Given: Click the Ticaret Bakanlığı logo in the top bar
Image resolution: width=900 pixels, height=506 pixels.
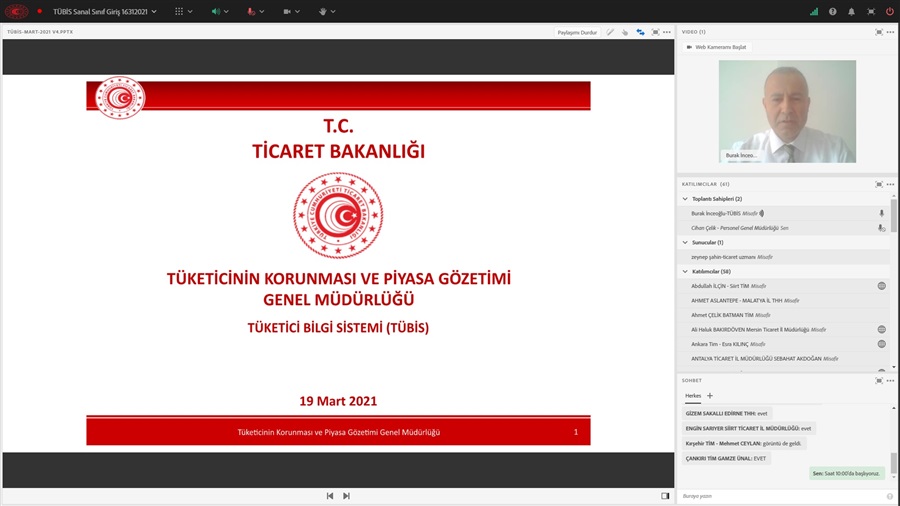Looking at the screenshot, I should tap(16, 11).
